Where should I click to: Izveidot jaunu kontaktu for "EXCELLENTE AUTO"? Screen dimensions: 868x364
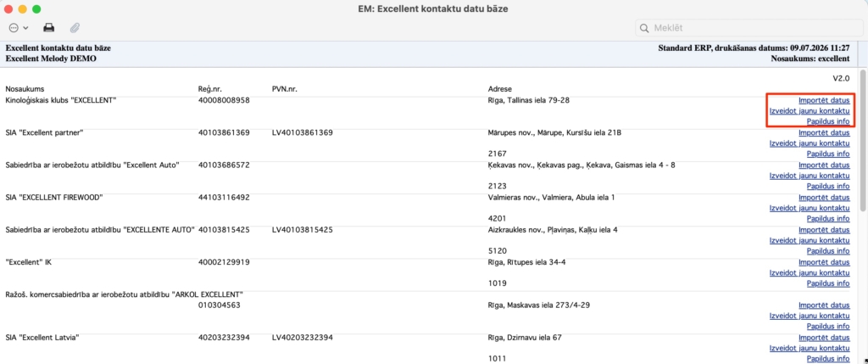pos(810,240)
